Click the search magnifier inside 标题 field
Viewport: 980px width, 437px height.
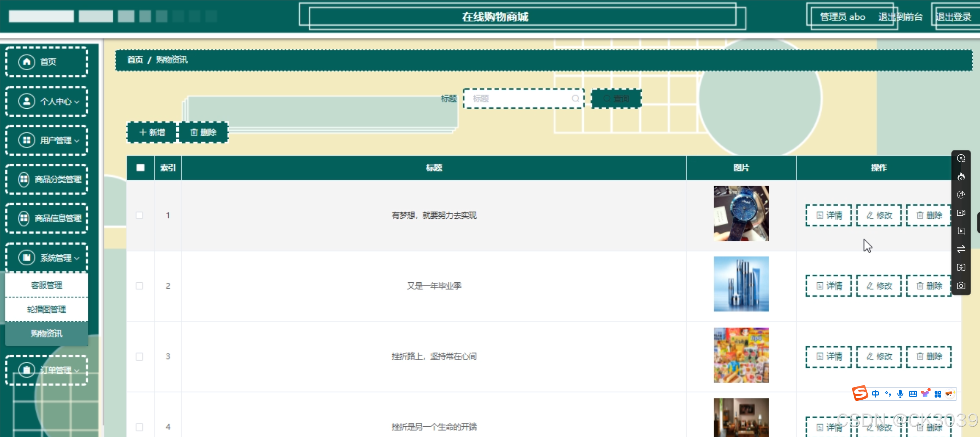click(x=575, y=99)
